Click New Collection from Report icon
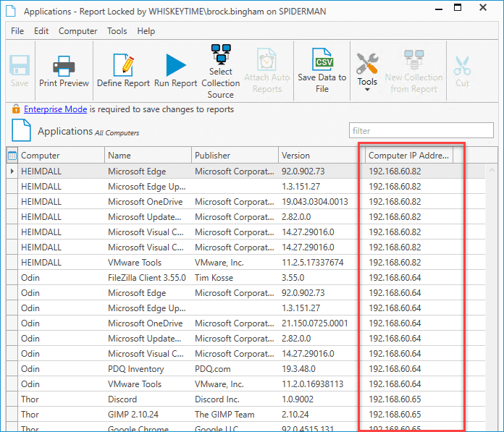This screenshot has width=504, height=432. (414, 60)
